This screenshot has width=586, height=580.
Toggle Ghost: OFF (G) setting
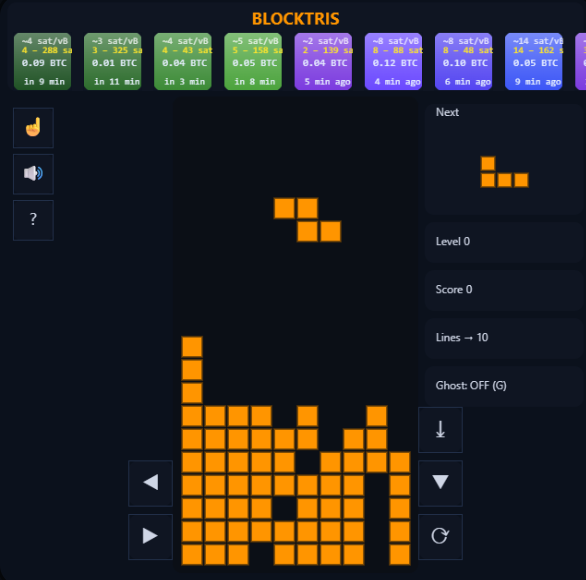coord(504,386)
